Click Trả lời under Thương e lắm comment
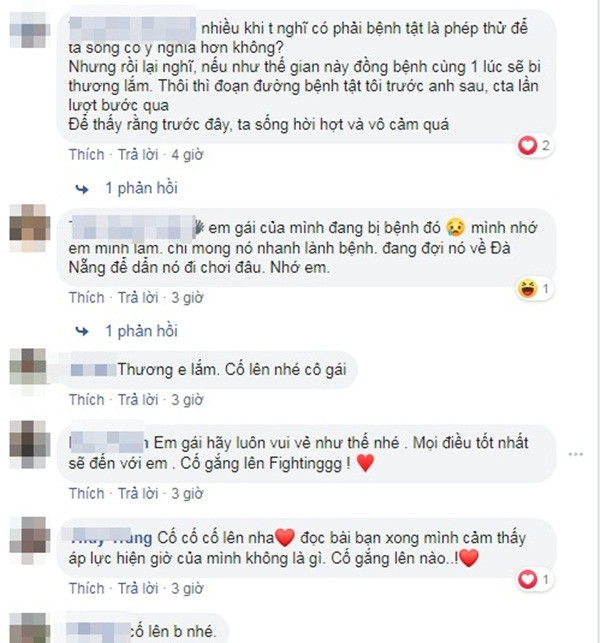 pos(138,399)
